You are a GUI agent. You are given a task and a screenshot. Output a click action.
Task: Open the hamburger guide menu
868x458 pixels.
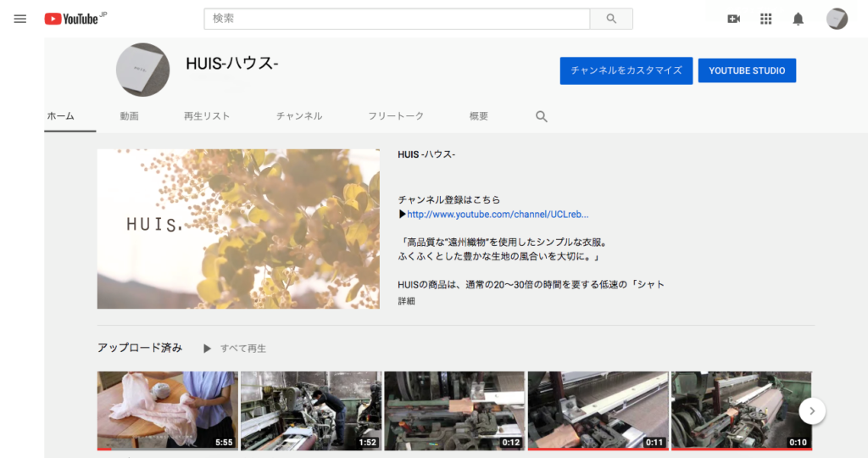20,19
